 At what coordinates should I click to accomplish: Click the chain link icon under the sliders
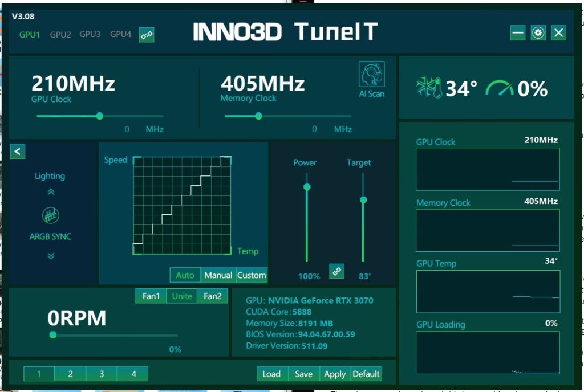coord(336,271)
